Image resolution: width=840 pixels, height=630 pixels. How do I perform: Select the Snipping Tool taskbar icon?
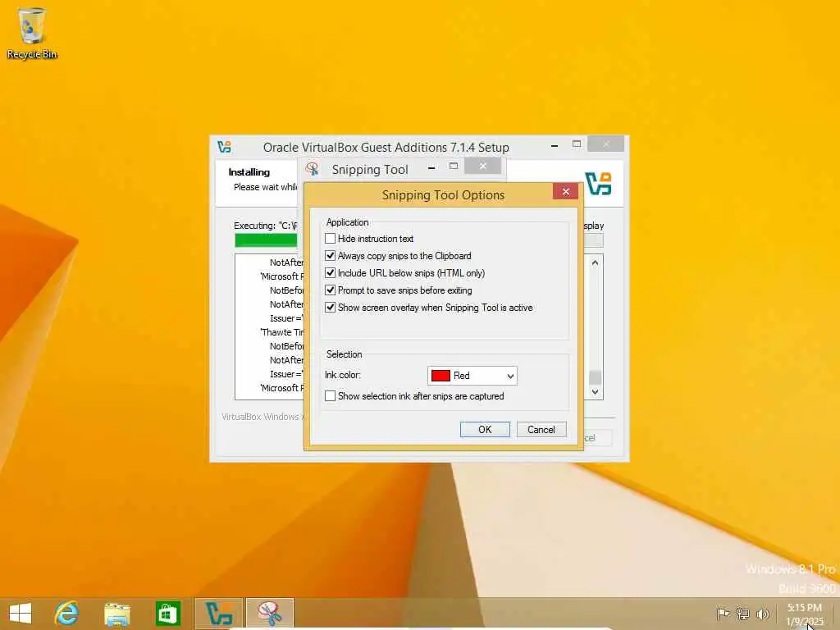click(269, 614)
